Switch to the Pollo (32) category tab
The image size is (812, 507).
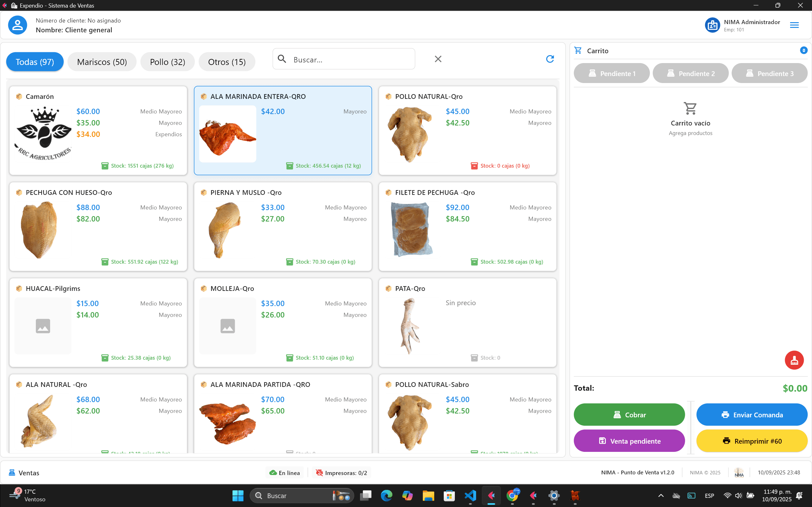(x=167, y=62)
